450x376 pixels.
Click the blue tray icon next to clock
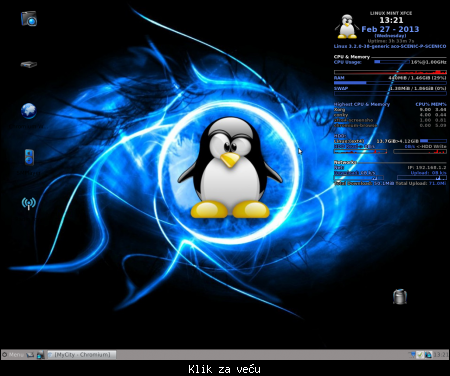coord(428,355)
